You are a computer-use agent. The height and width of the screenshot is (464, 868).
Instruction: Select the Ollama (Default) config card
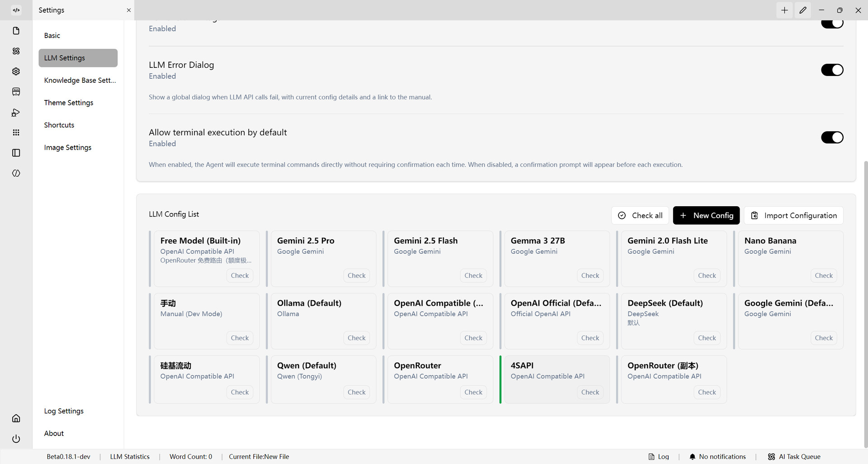coord(323,321)
